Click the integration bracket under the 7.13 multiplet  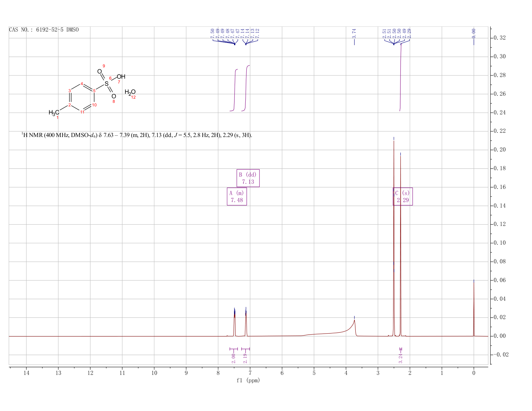pyautogui.click(x=246, y=349)
